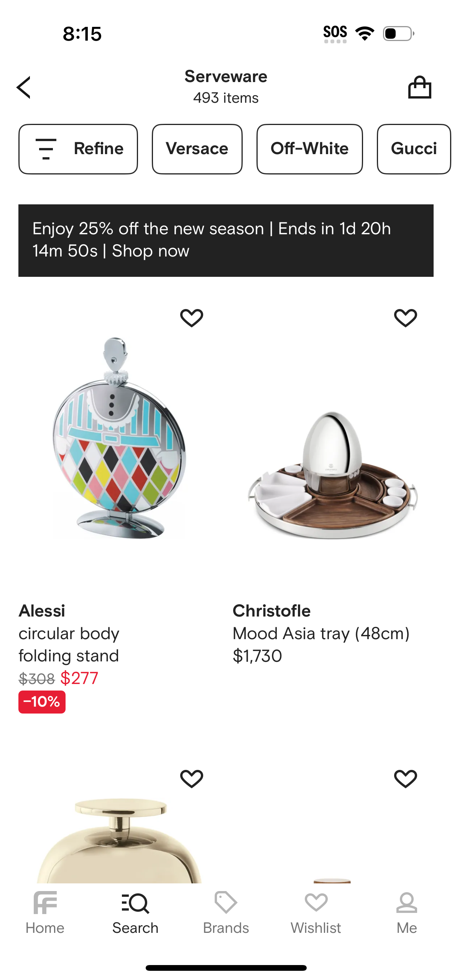Add Alessi folding stand to wishlist
Image resolution: width=452 pixels, height=980 pixels.
pos(192,318)
